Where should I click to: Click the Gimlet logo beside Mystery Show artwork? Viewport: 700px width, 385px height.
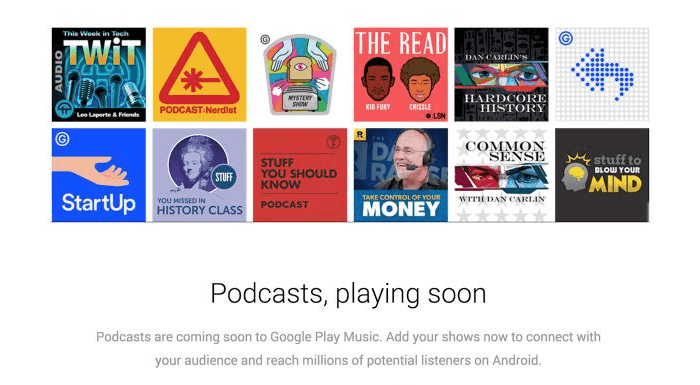click(265, 40)
